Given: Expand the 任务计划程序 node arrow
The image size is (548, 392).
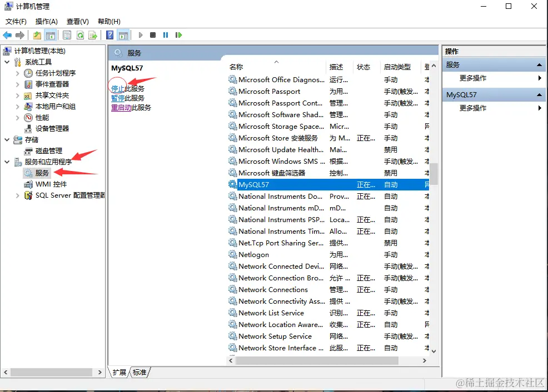Looking at the screenshot, I should (x=17, y=73).
